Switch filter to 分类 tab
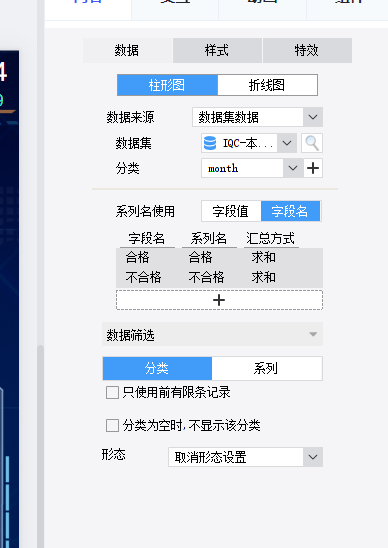Viewport: 388px width, 548px height. 157,368
